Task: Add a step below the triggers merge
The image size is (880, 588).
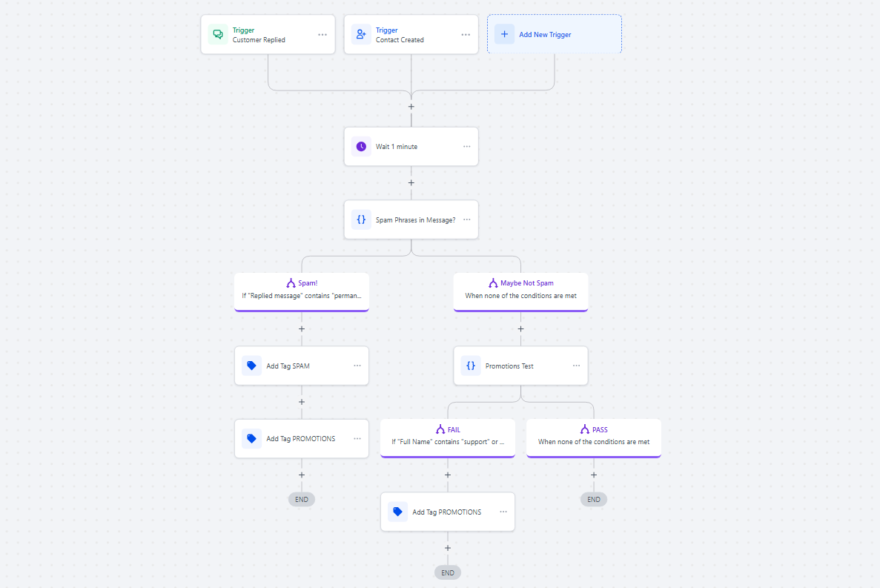Action: click(411, 107)
